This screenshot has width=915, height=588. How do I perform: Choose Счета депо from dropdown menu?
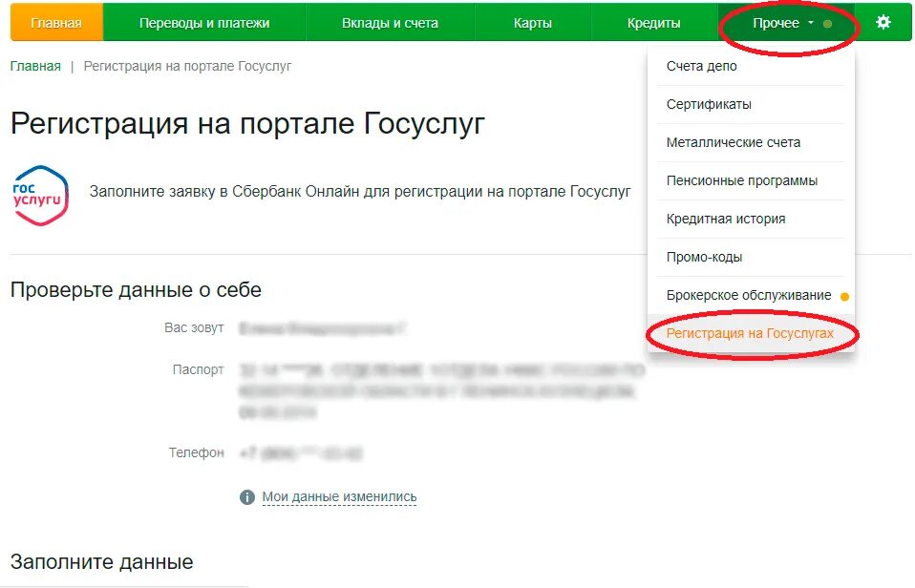tap(751, 67)
